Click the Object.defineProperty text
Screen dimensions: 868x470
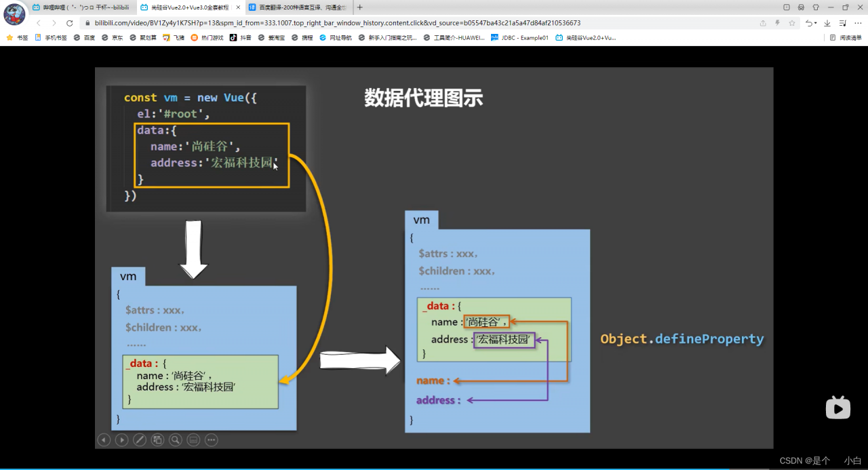click(682, 338)
